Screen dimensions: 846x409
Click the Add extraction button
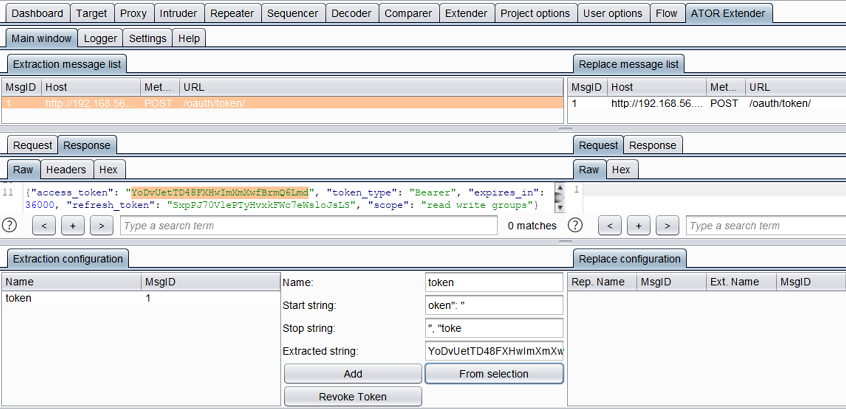(x=352, y=373)
